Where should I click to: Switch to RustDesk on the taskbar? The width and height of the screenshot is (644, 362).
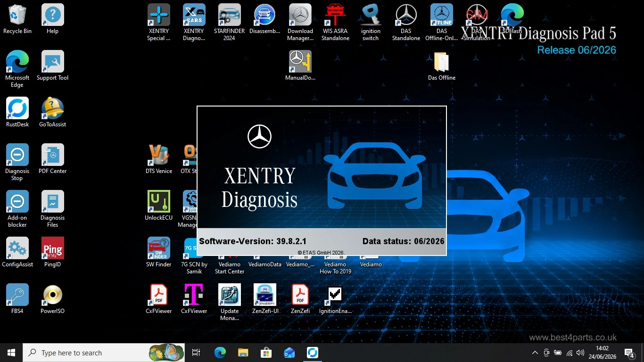click(312, 353)
